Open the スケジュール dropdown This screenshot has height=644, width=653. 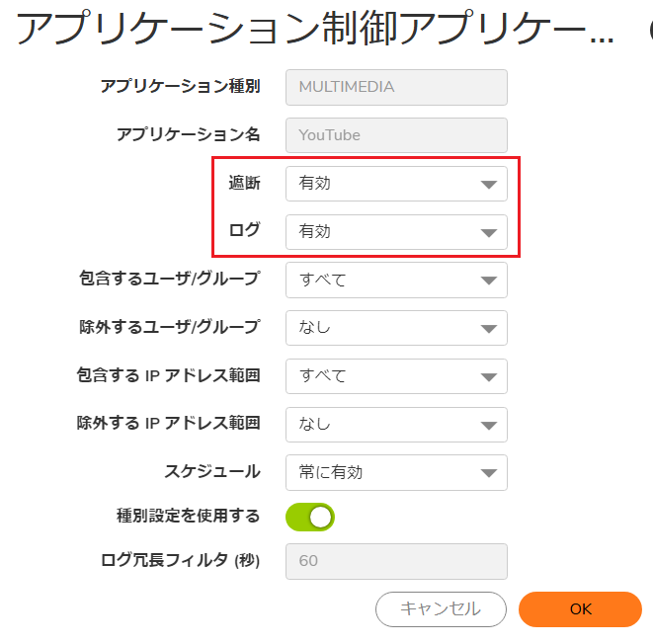[396, 472]
